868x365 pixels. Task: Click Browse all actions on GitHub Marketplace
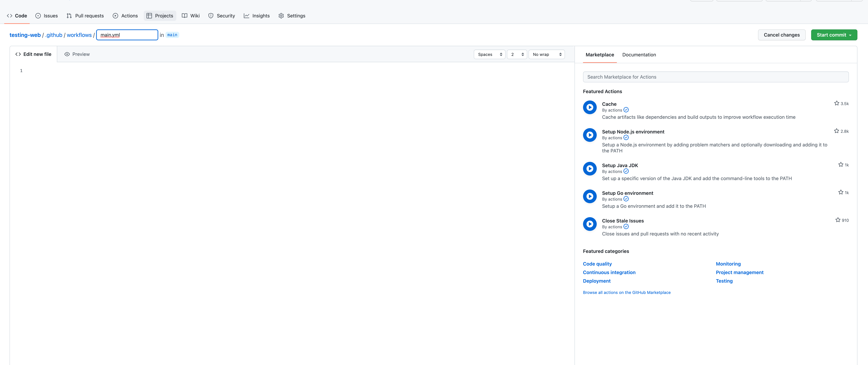627,293
